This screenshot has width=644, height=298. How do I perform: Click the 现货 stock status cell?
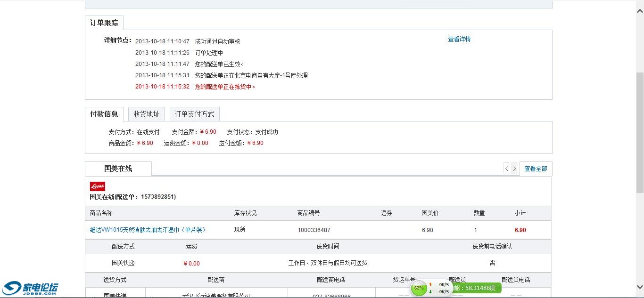[x=240, y=230]
